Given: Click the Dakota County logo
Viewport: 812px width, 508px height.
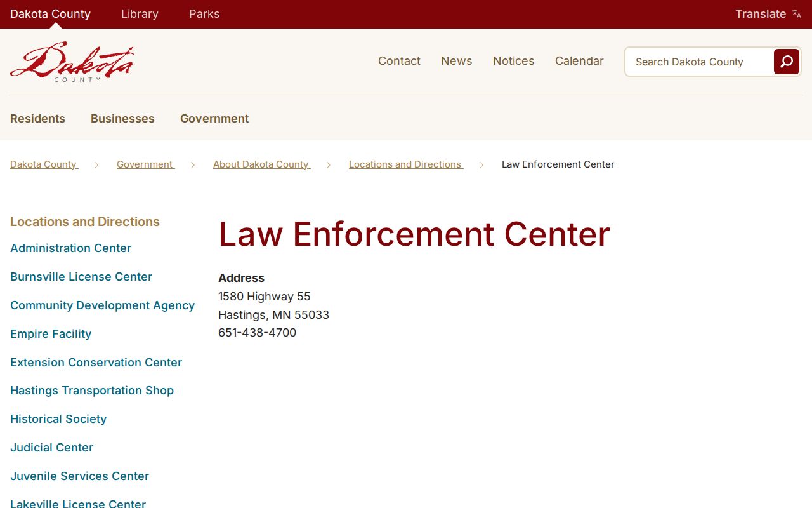Looking at the screenshot, I should 72,62.
